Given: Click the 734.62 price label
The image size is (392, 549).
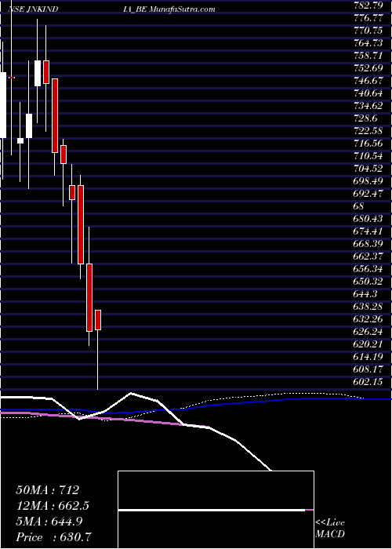Looking at the screenshot, I should click(x=368, y=106).
